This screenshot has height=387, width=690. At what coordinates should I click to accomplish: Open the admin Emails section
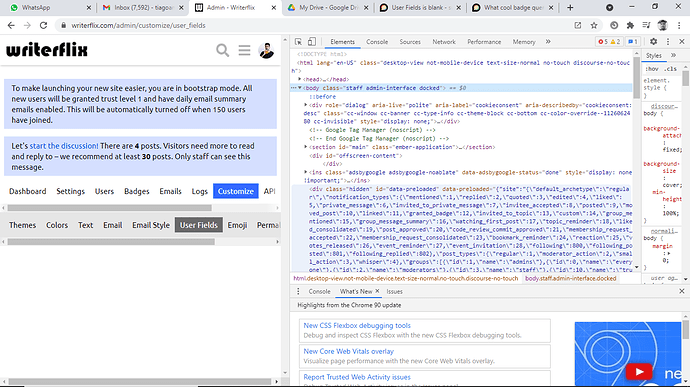point(170,191)
